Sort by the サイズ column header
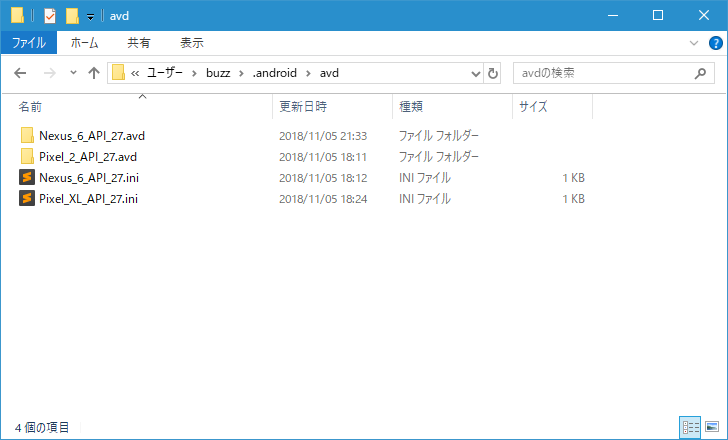Viewport: 728px width, 440px height. tap(533, 107)
